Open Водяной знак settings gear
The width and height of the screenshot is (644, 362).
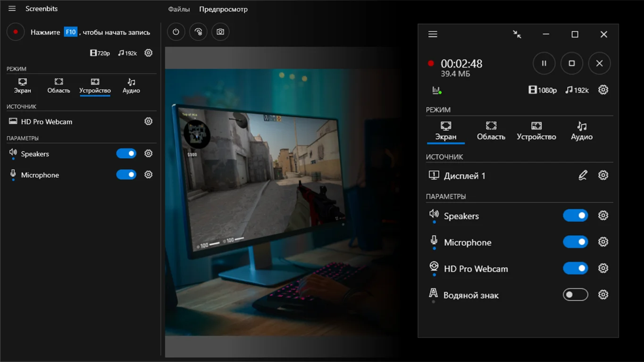pos(603,295)
